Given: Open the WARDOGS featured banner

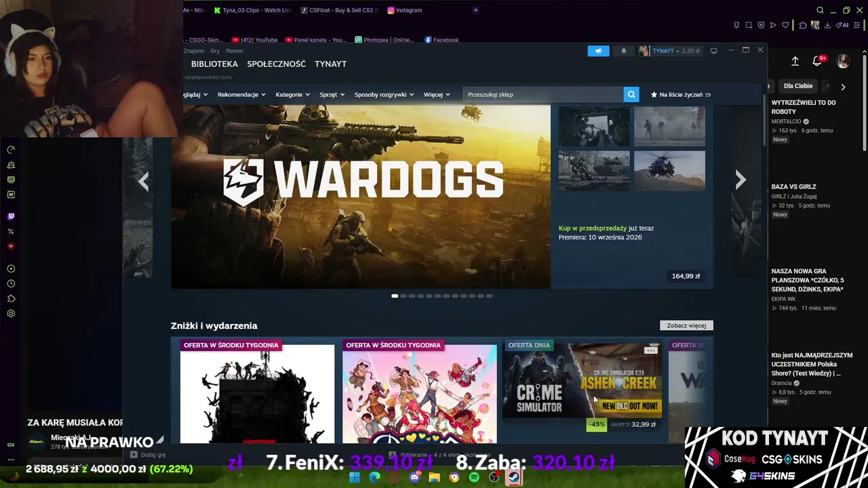Looking at the screenshot, I should [361, 197].
